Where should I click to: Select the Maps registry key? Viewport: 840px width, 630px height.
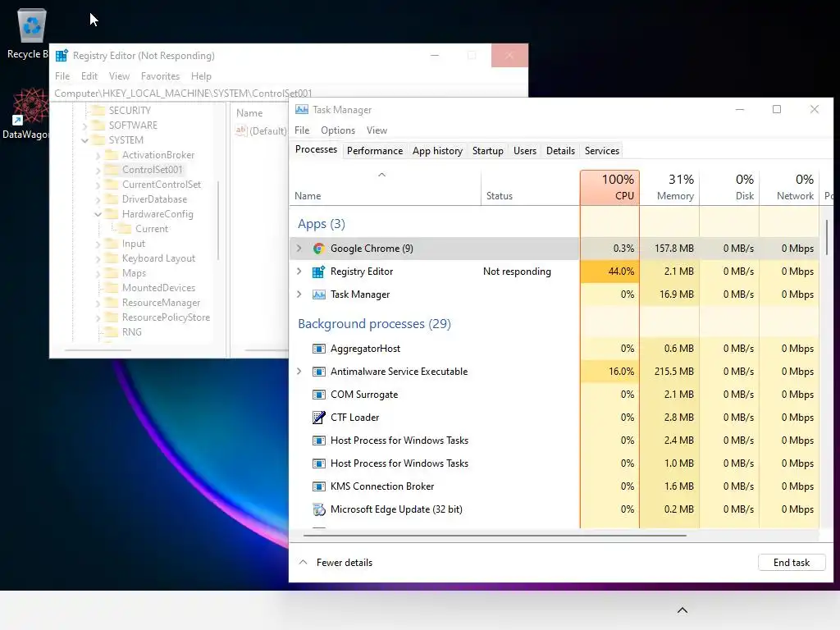click(x=134, y=273)
